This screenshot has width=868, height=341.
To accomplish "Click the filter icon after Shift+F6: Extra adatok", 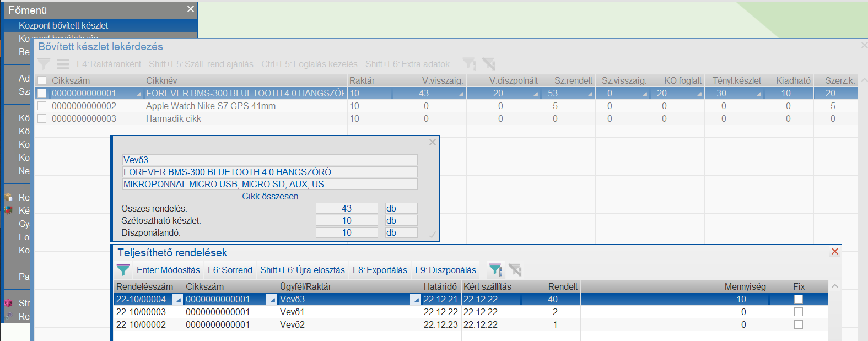I will click(x=469, y=64).
